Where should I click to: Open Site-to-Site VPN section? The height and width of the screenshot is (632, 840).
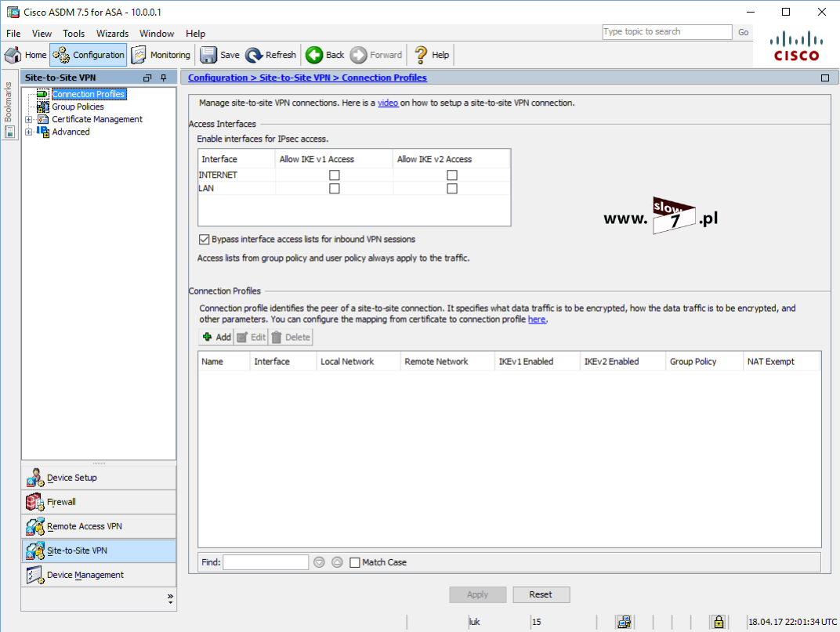click(99, 551)
